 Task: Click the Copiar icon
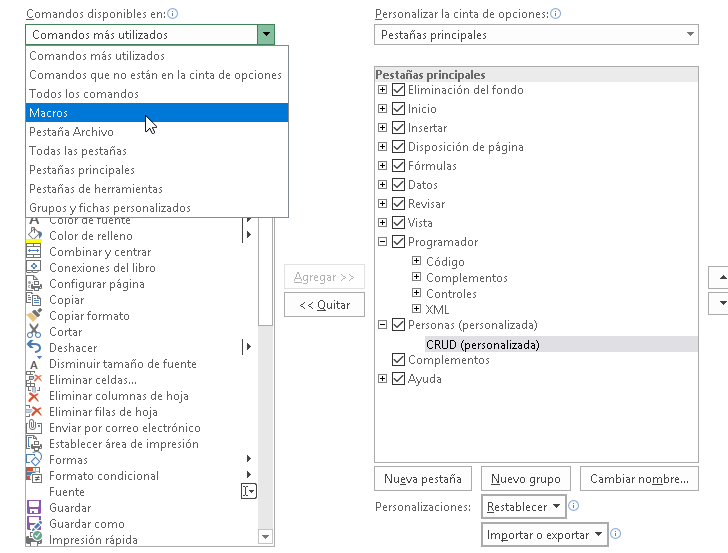34,299
